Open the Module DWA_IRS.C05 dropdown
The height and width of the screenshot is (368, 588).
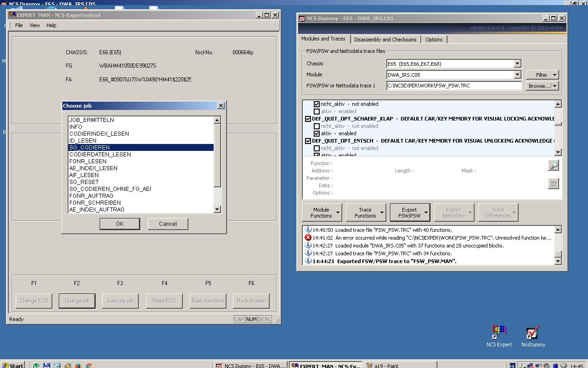(x=517, y=75)
